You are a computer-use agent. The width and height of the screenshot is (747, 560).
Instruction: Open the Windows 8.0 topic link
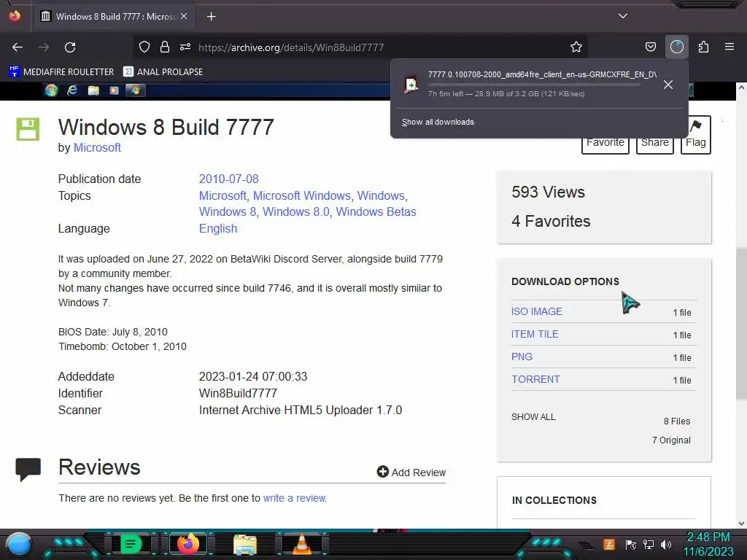pos(296,212)
